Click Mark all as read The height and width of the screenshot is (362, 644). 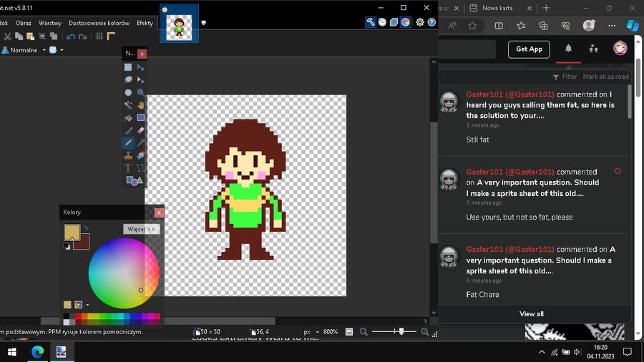[605, 77]
